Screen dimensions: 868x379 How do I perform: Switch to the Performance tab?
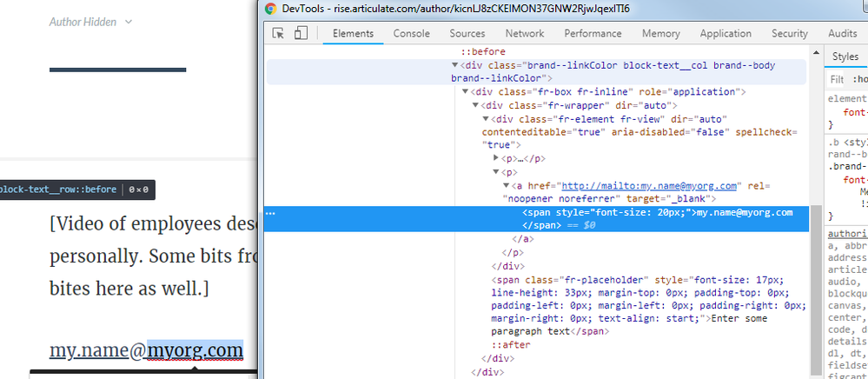593,33
